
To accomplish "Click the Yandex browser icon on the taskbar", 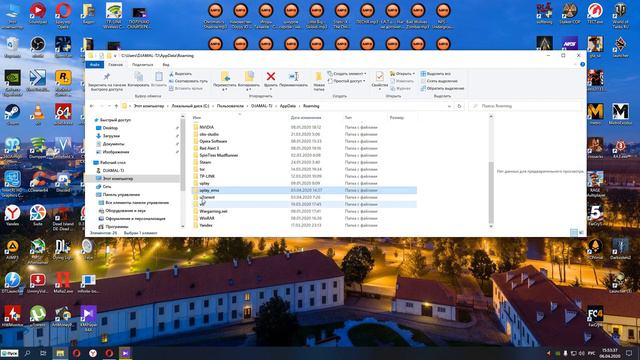I will [x=93, y=353].
